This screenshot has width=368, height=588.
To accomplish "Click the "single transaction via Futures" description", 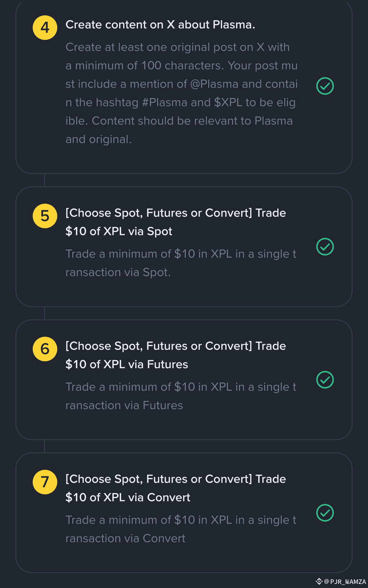I will 181,396.
